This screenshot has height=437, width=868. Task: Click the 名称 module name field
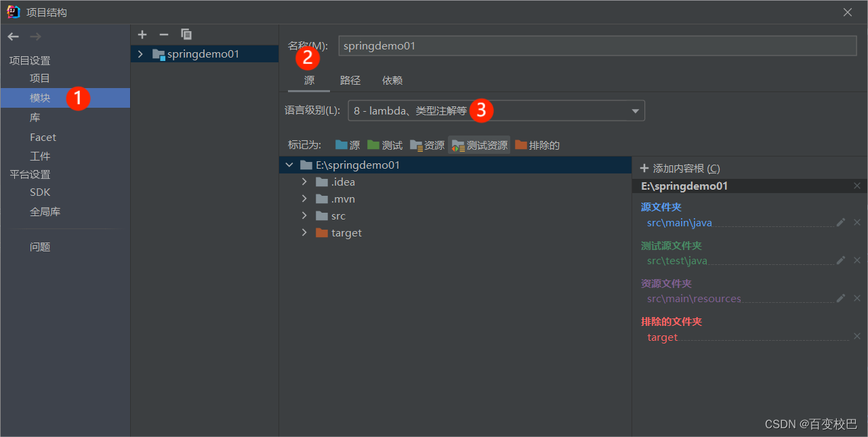coord(598,45)
